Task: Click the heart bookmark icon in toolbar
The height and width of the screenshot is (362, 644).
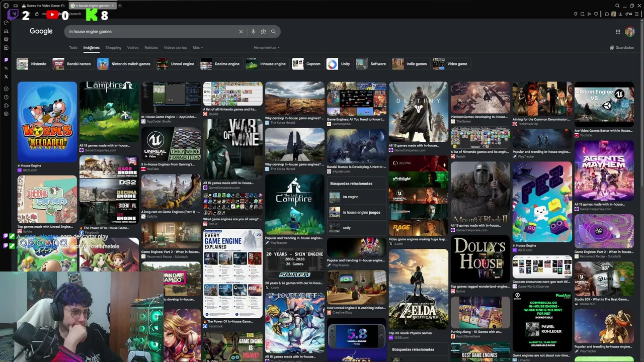Action: [x=596, y=14]
